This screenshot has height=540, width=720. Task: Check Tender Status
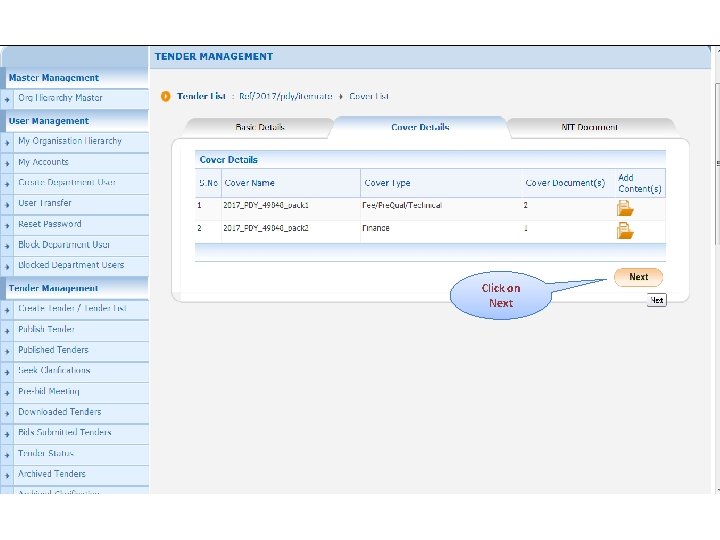46,453
